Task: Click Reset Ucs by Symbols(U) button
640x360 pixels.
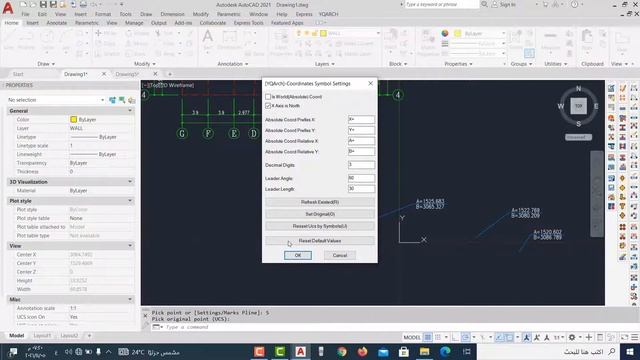Action: click(x=320, y=226)
